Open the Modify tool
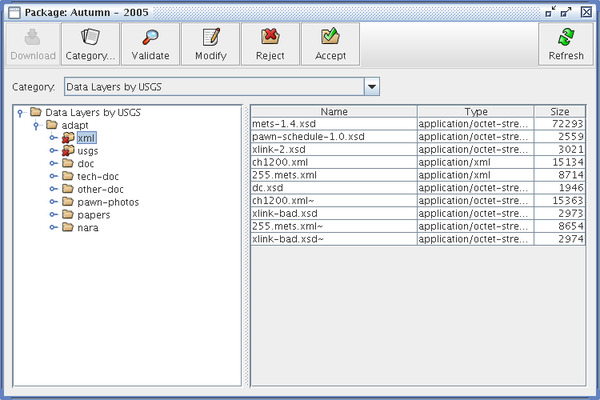Viewport: 600px width, 400px height. [210, 38]
